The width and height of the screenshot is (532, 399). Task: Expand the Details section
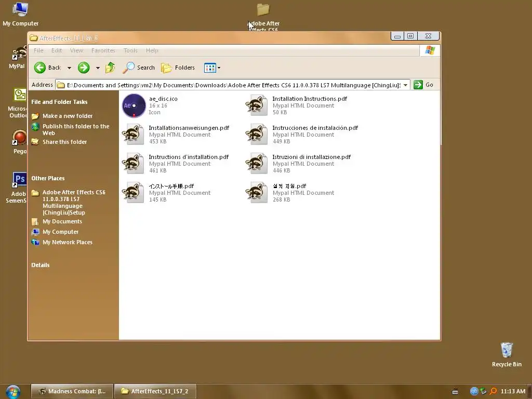point(41,265)
